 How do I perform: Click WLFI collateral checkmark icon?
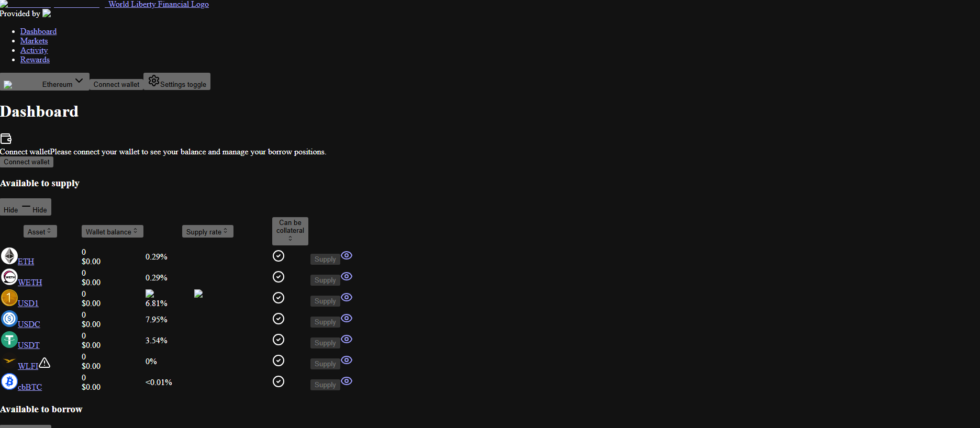(x=279, y=361)
